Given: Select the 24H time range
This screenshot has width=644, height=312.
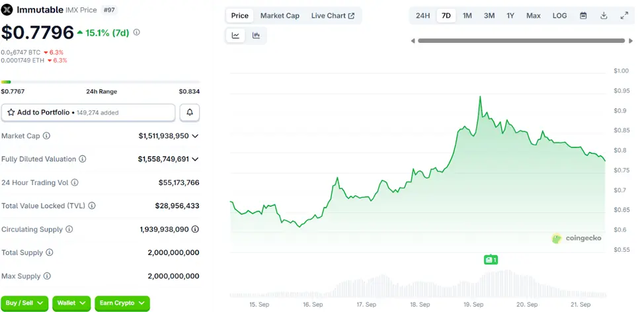Looking at the screenshot, I should pos(423,16).
